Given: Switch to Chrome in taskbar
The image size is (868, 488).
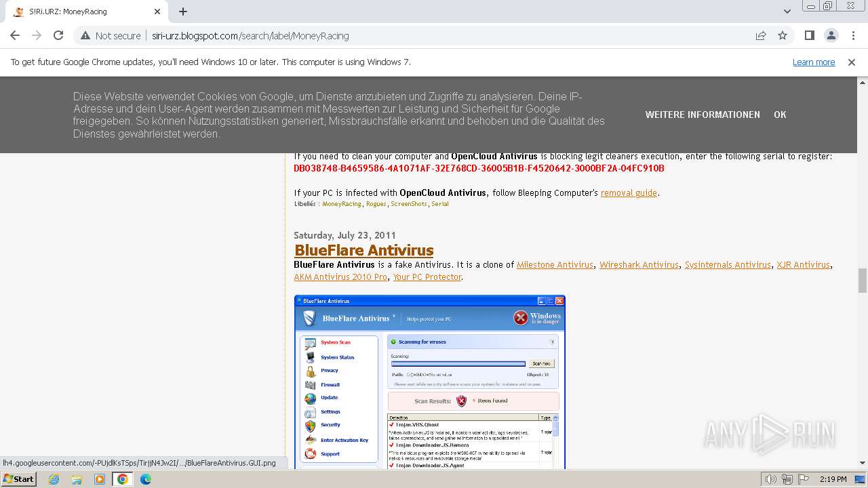Looking at the screenshot, I should (123, 479).
